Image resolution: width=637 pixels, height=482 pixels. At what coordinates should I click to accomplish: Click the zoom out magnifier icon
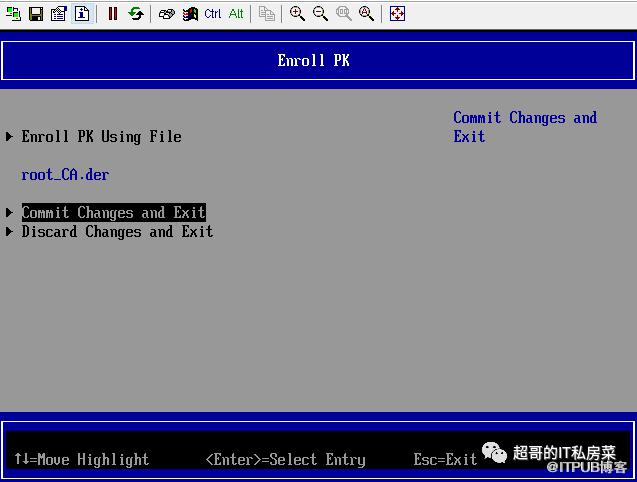[320, 14]
